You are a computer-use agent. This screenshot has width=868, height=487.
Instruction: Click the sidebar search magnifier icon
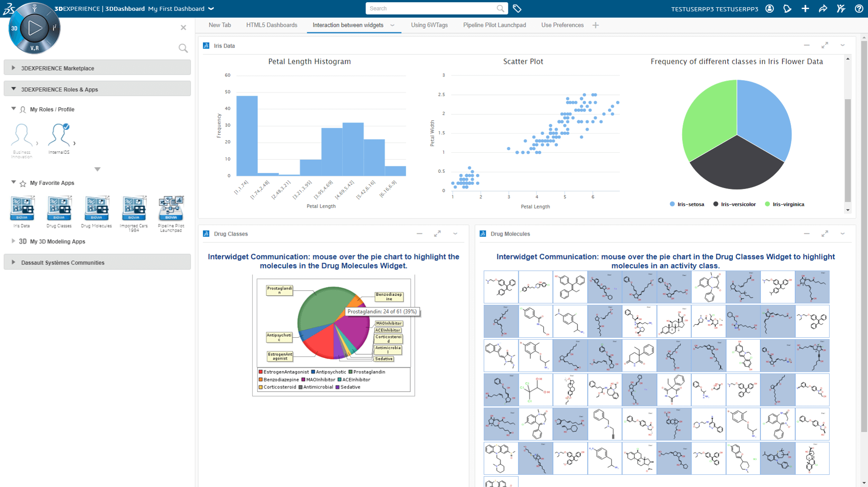pyautogui.click(x=183, y=48)
